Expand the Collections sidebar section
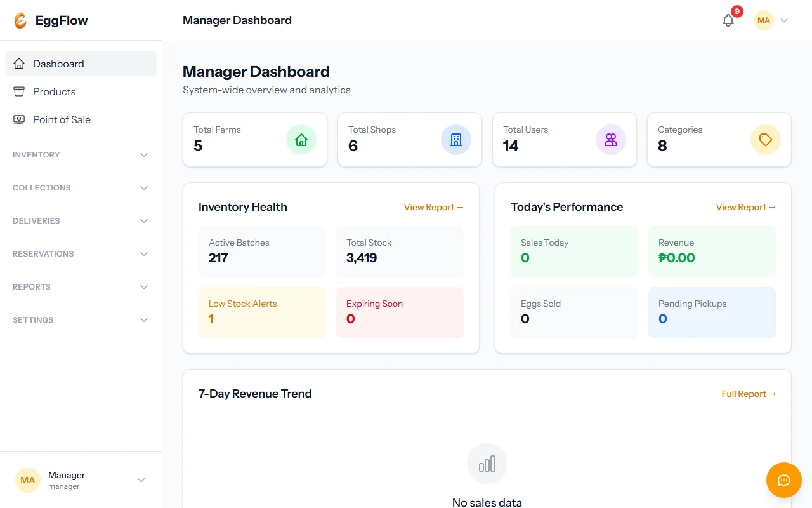 (81, 188)
